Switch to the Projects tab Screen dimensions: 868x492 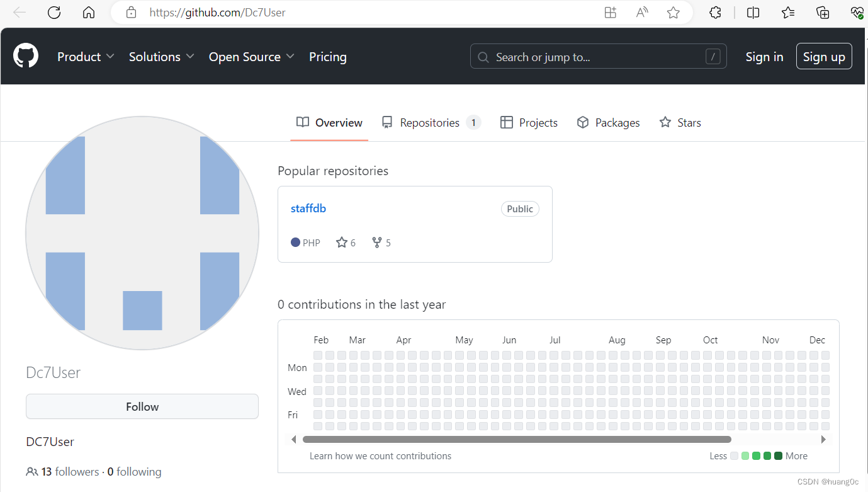click(529, 123)
